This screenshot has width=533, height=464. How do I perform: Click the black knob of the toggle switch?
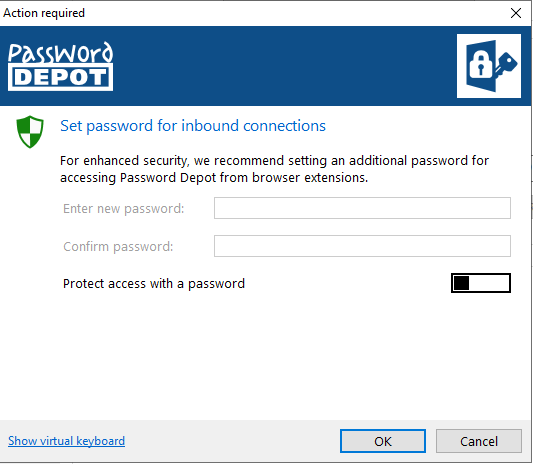[461, 283]
